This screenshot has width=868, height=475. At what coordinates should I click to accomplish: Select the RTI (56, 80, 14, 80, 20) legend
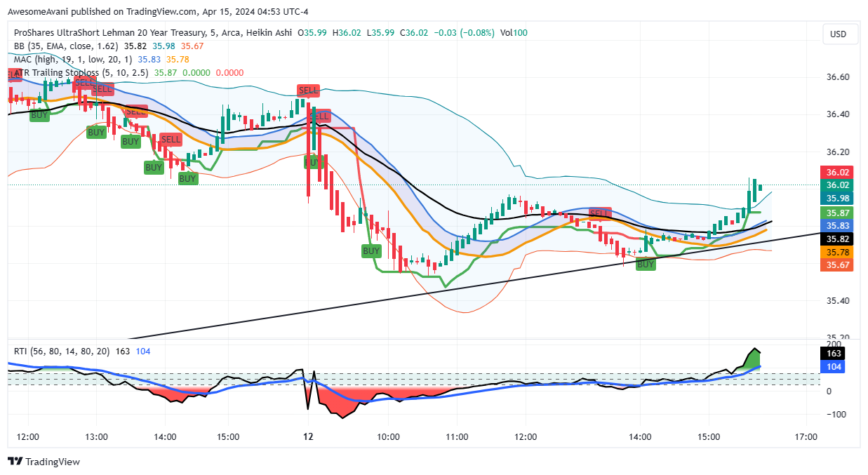coord(62,352)
